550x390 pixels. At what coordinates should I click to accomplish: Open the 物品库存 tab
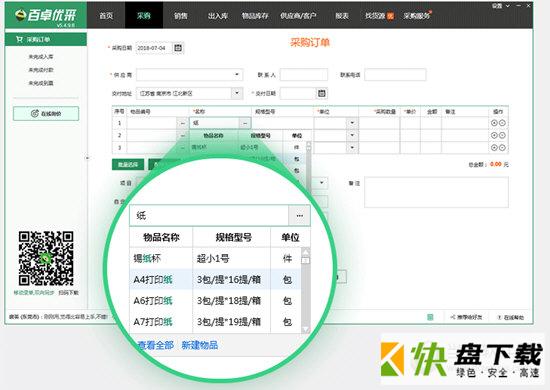click(255, 16)
